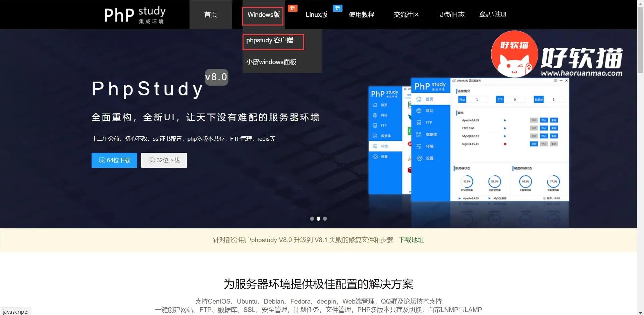Open 更新日志 page
This screenshot has height=315, width=644.
click(x=451, y=14)
